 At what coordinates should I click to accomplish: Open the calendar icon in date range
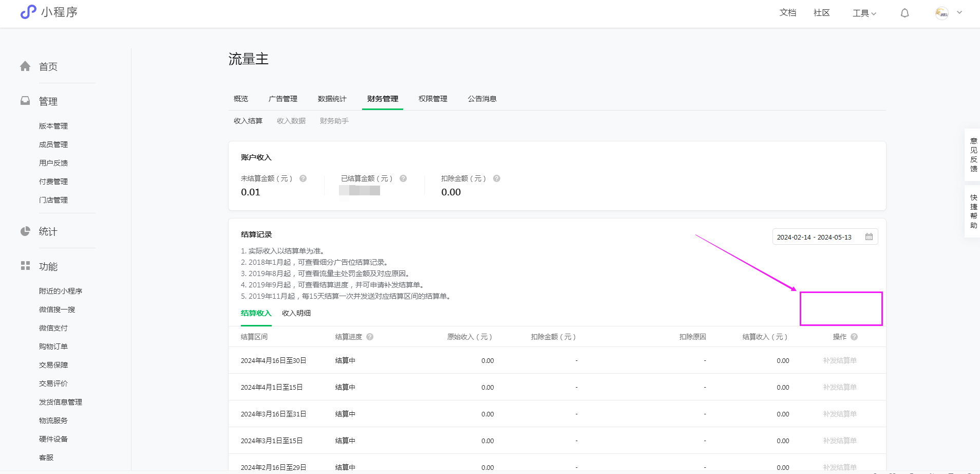tap(869, 237)
